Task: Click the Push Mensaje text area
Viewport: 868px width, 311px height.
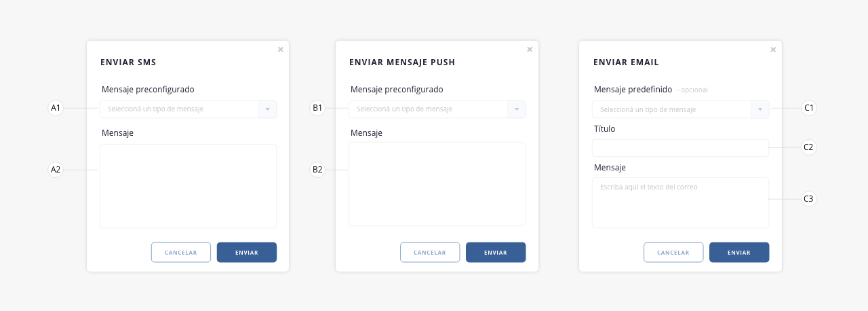Action: [x=437, y=184]
